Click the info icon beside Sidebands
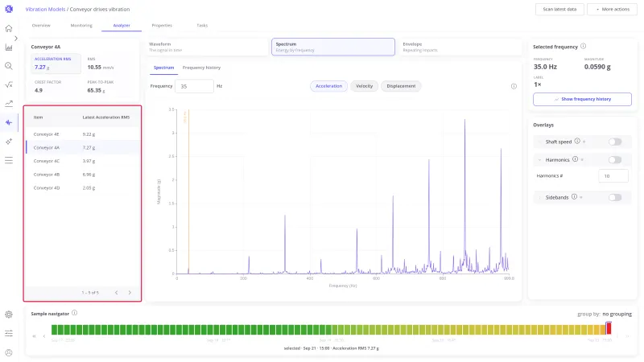The height and width of the screenshot is (362, 644). click(574, 197)
